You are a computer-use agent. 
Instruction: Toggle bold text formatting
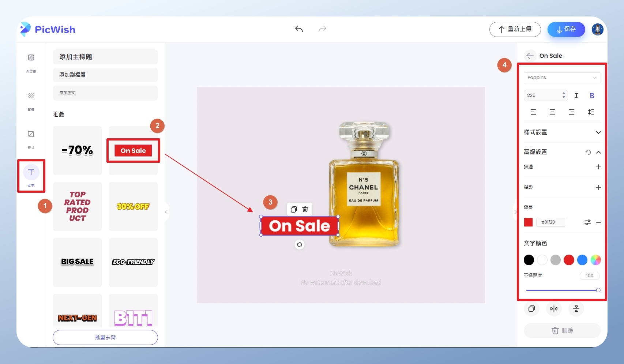point(592,95)
